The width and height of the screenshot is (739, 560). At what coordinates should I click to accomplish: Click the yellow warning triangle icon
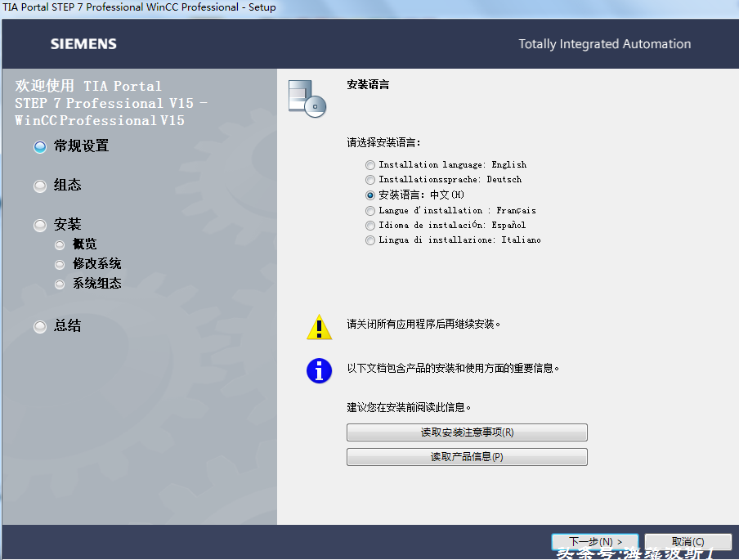coord(319,327)
